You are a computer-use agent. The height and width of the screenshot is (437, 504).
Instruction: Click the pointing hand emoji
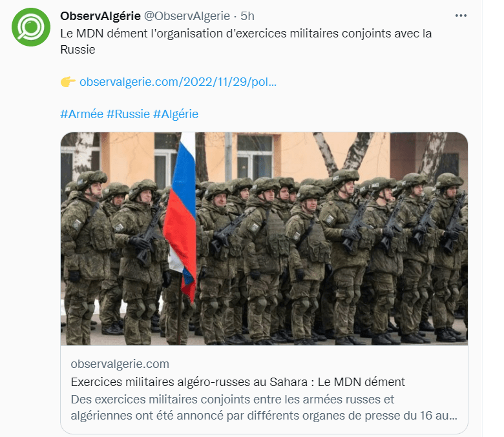click(x=68, y=82)
